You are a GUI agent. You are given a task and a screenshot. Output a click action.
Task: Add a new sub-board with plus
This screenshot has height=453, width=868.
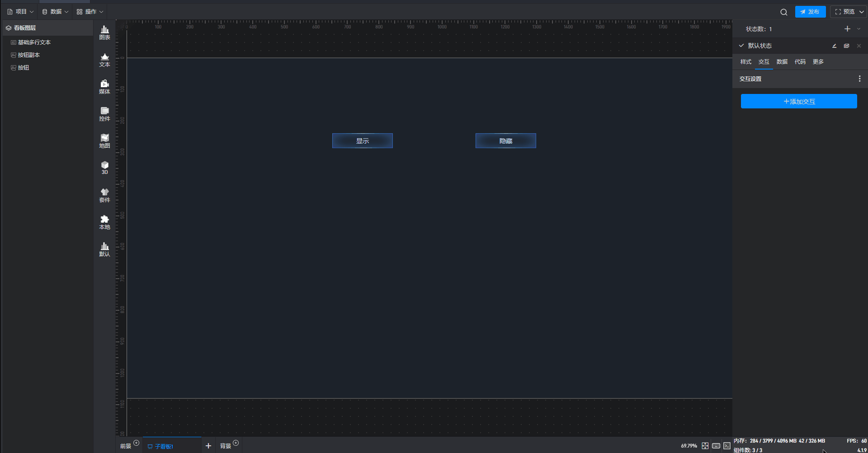point(208,446)
